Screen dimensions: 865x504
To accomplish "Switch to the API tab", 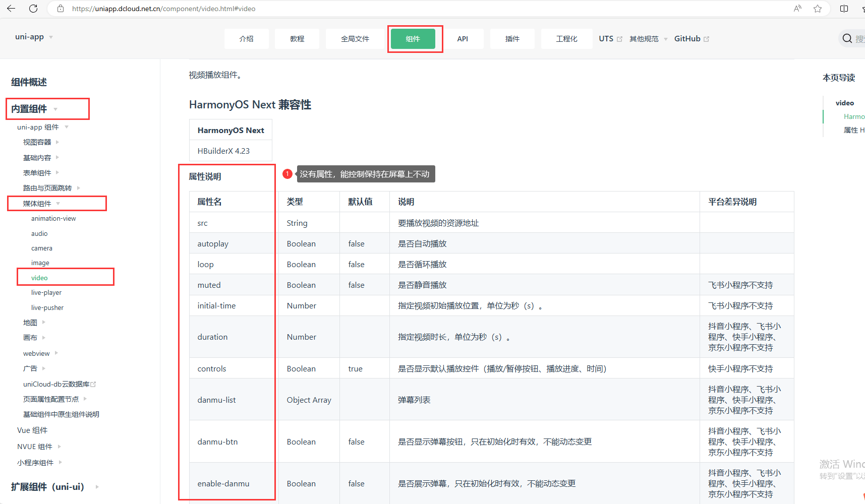I will click(463, 39).
